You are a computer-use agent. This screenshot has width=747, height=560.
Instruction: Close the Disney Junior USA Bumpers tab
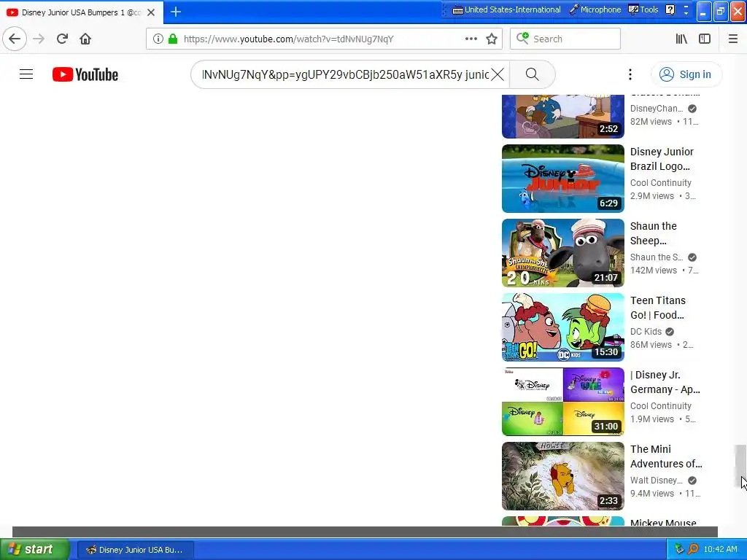[151, 12]
